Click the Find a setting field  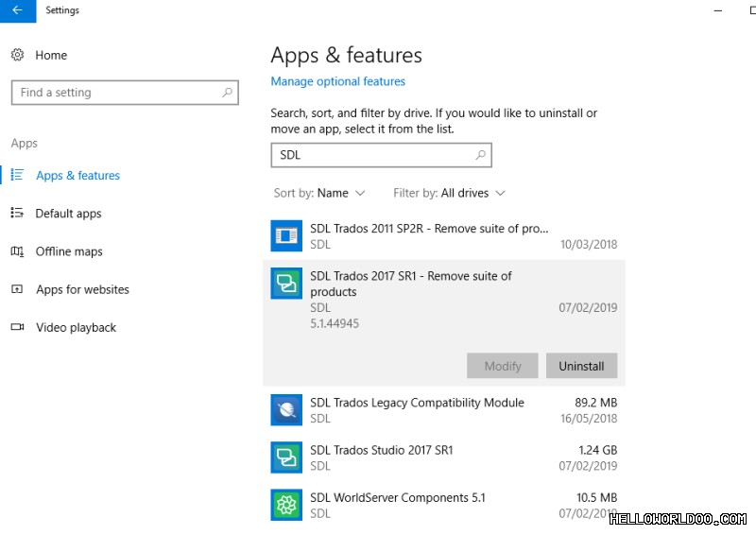[x=125, y=92]
